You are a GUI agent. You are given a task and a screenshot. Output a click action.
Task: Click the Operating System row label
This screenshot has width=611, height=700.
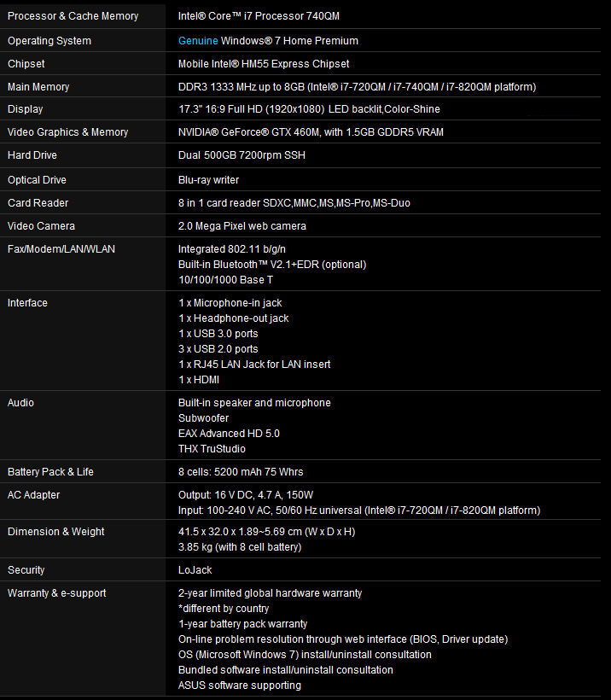point(49,41)
